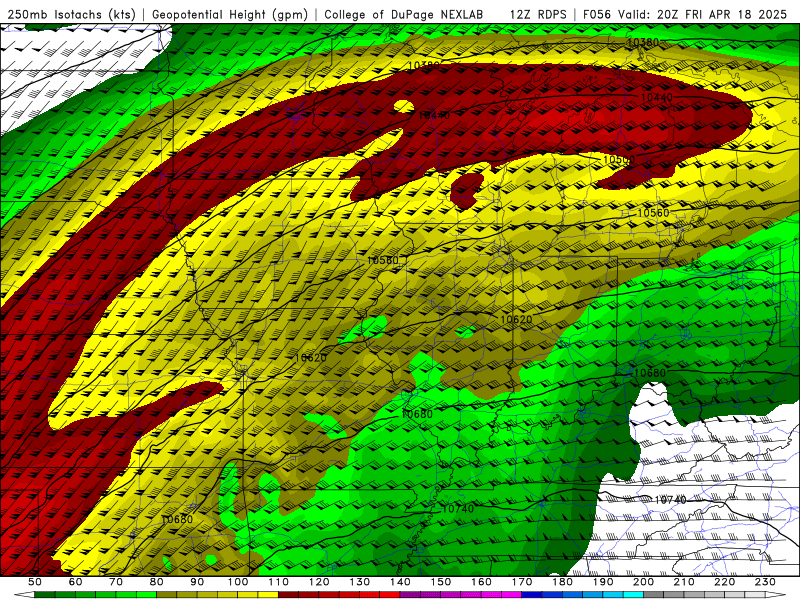Click the '250mb Isotachs (kts)' title text
The image size is (800, 600).
[71, 14]
